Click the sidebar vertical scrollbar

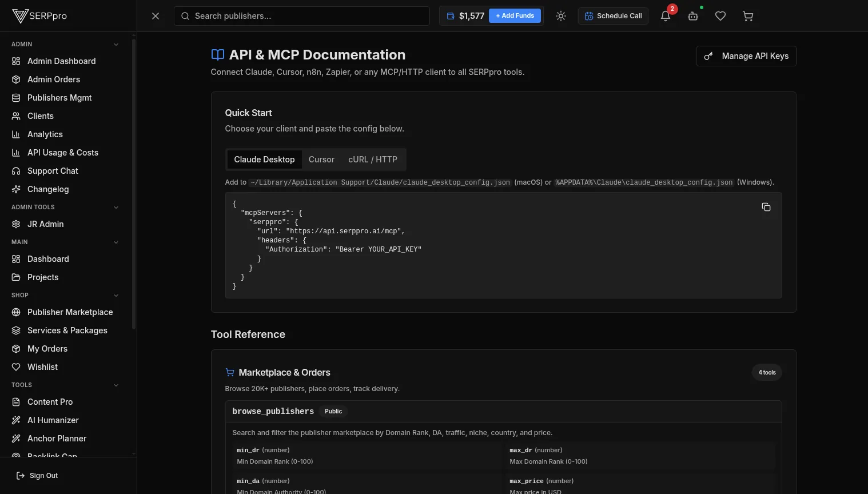[134, 183]
